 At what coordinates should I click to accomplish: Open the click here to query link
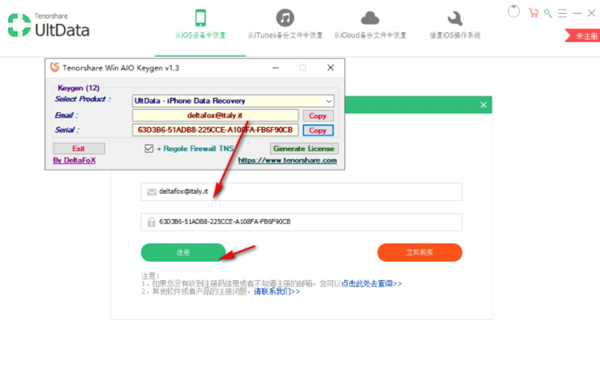pyautogui.click(x=371, y=283)
